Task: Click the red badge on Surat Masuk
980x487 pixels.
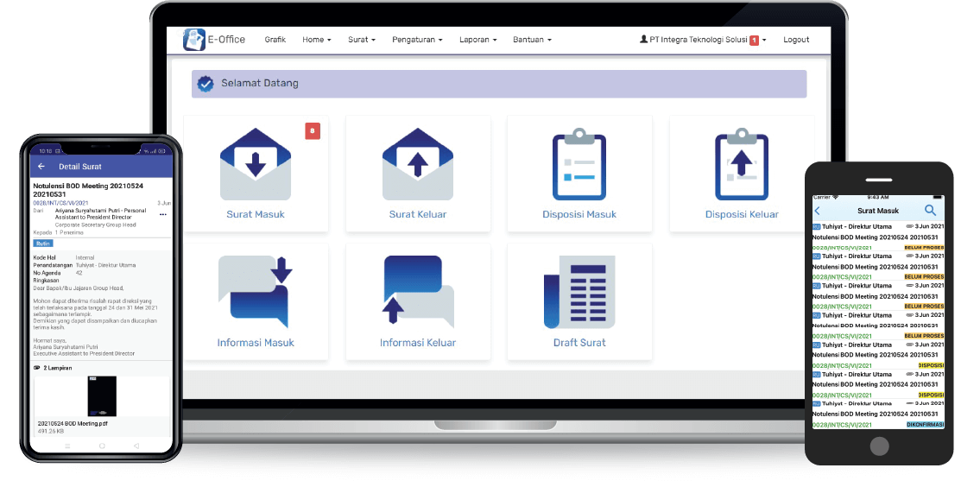Action: (x=313, y=130)
